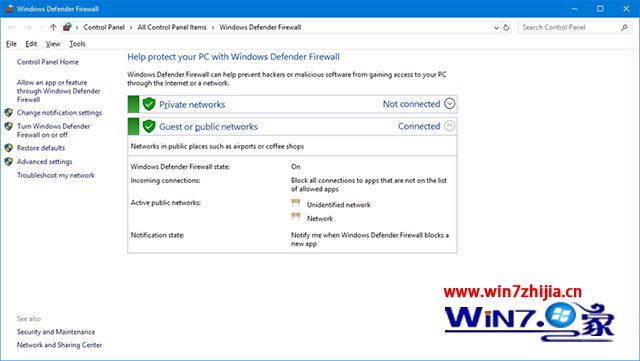Open the recent locations dropdown arrow
Screen dimensions: 640x361
41,27
